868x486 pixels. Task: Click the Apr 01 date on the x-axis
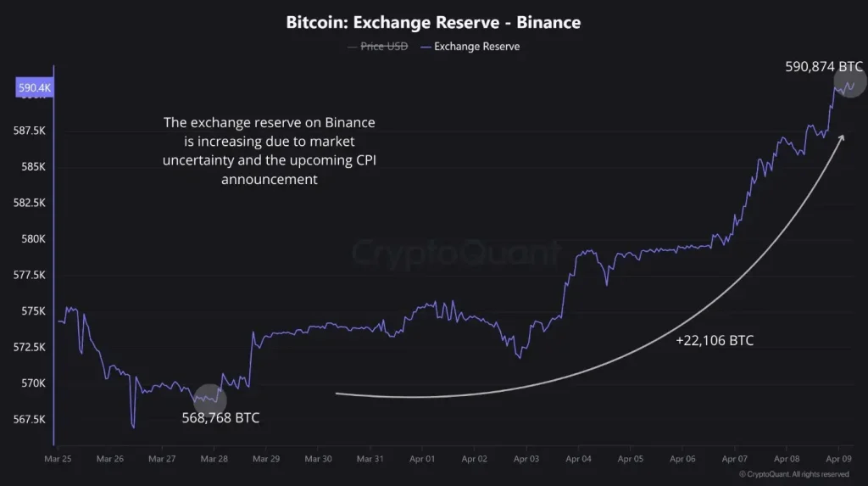[x=421, y=459]
